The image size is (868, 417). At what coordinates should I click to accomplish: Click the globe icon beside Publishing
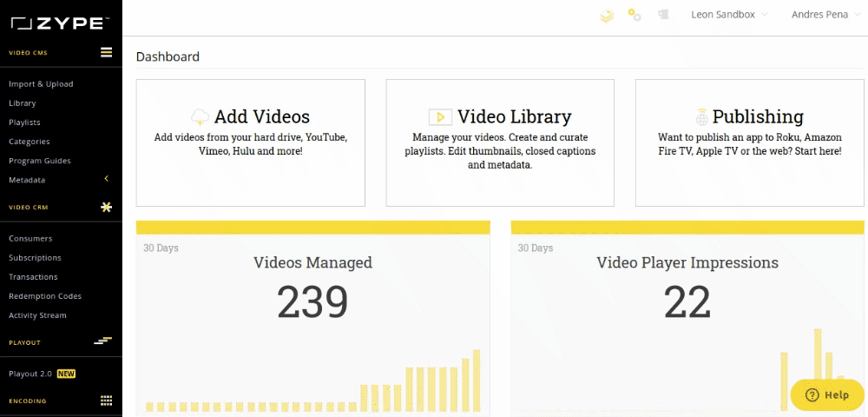(x=702, y=117)
